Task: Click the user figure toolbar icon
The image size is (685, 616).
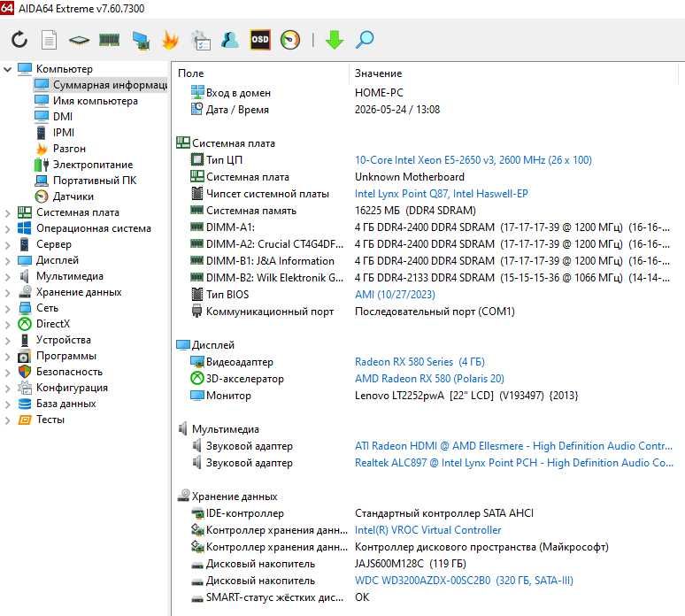Action: click(230, 40)
